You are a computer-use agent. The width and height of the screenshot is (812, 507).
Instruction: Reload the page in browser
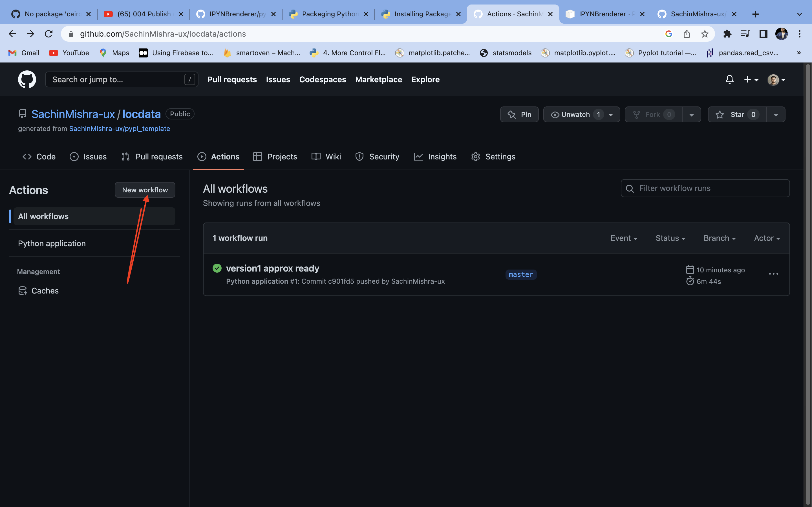click(x=49, y=34)
